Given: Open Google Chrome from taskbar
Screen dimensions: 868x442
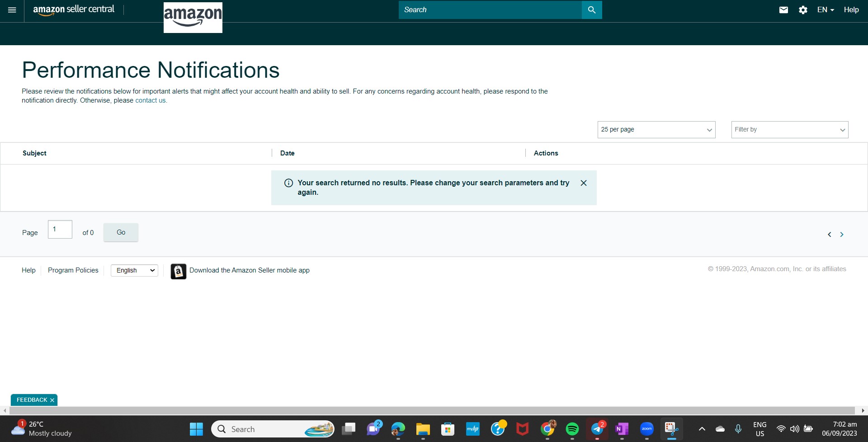Looking at the screenshot, I should (547, 429).
